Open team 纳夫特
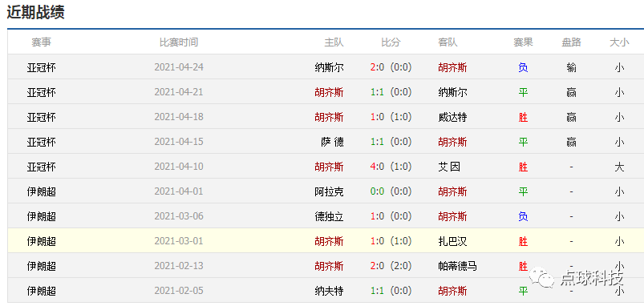 [329, 292]
